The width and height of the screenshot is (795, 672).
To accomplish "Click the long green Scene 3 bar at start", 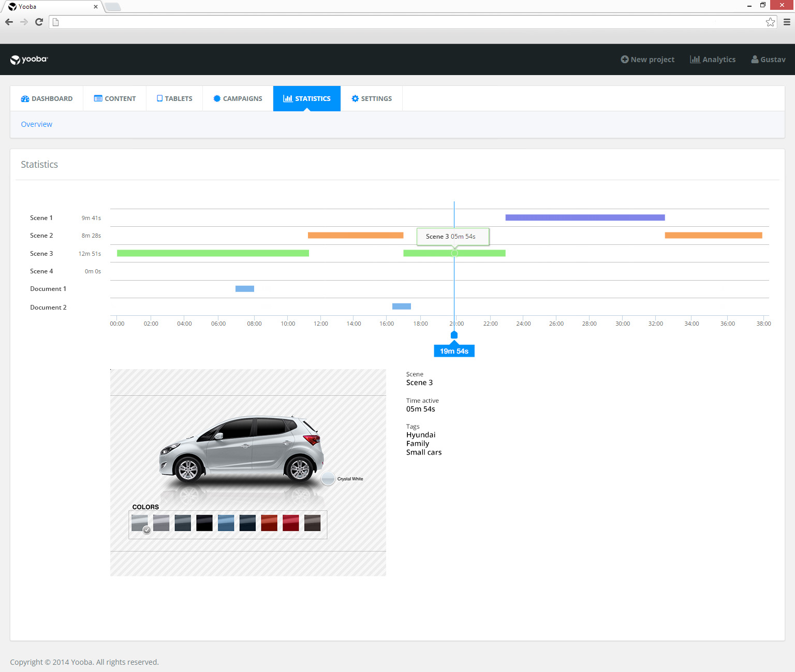I will (x=213, y=253).
